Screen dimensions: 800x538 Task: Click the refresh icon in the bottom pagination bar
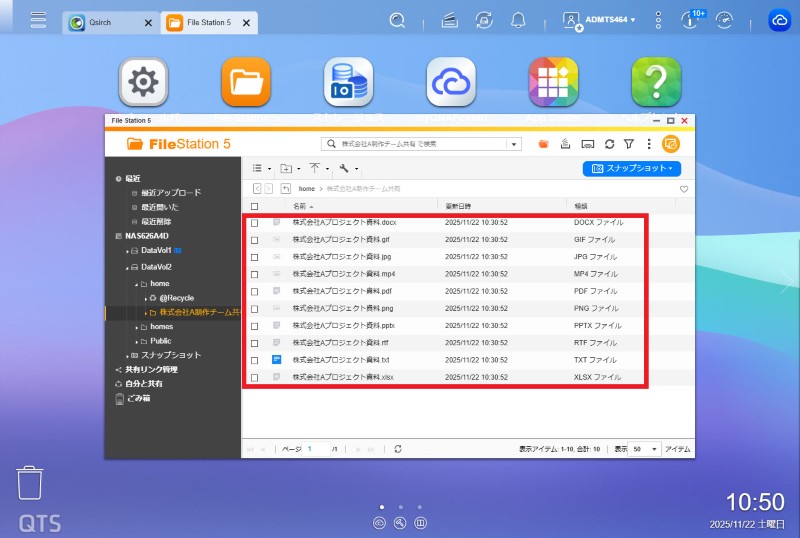click(x=398, y=449)
